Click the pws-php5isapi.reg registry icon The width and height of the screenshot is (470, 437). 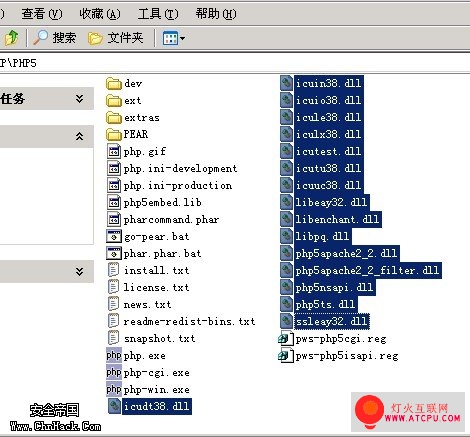(286, 356)
